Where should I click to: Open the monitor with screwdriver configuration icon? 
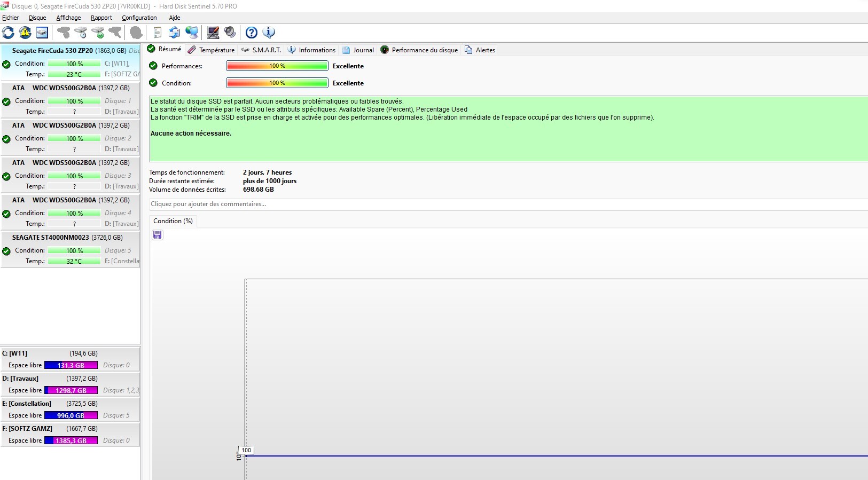[x=213, y=33]
